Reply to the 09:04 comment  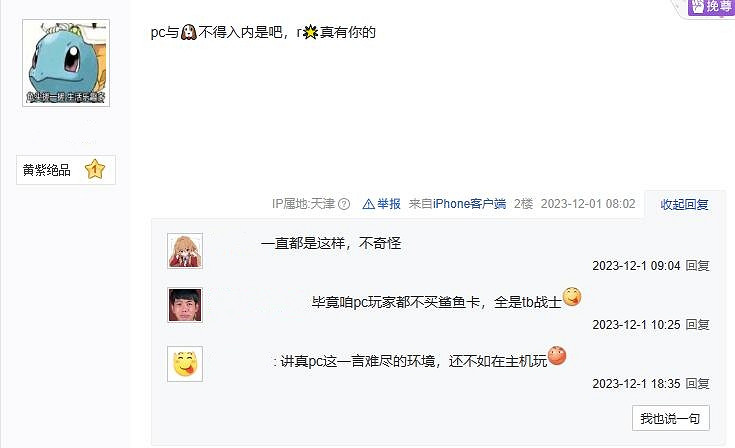698,266
